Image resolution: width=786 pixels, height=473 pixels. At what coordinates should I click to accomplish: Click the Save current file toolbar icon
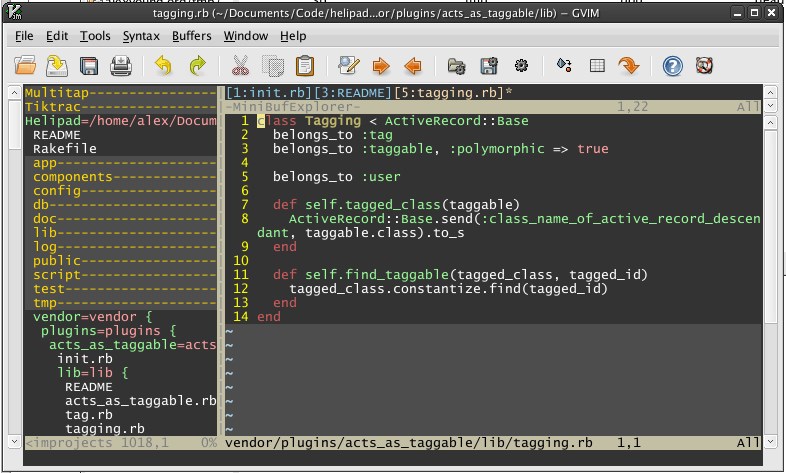click(x=57, y=66)
